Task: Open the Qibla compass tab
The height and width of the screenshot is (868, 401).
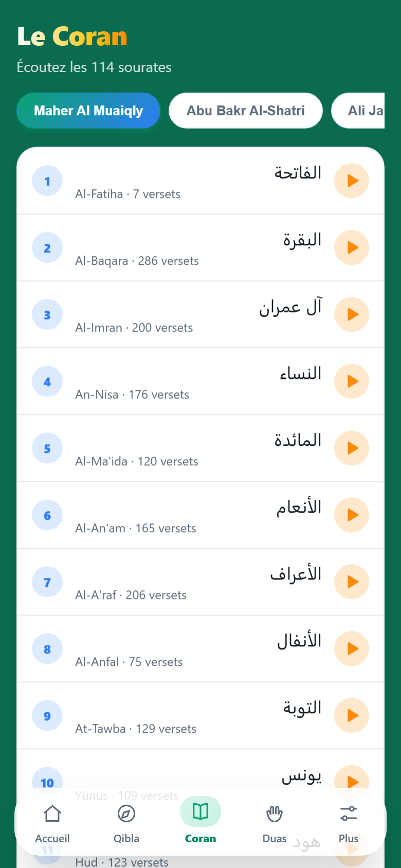Action: (x=126, y=823)
